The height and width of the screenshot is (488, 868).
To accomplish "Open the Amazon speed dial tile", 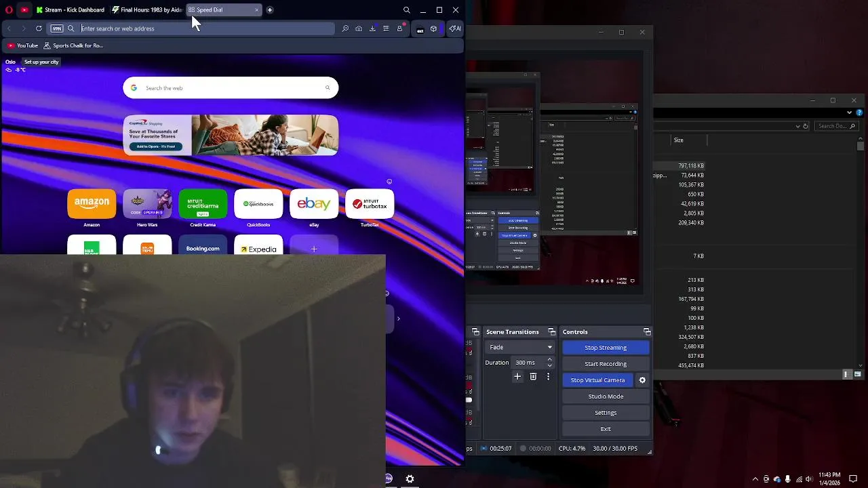I will [92, 204].
